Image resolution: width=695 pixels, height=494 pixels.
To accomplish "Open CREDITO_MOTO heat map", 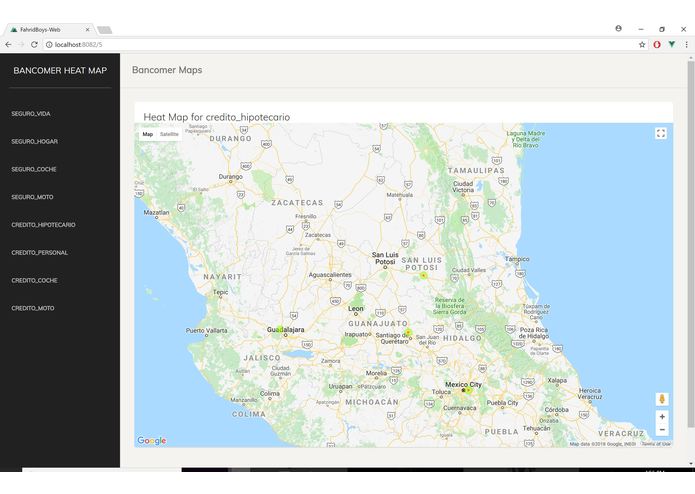I will click(x=33, y=308).
